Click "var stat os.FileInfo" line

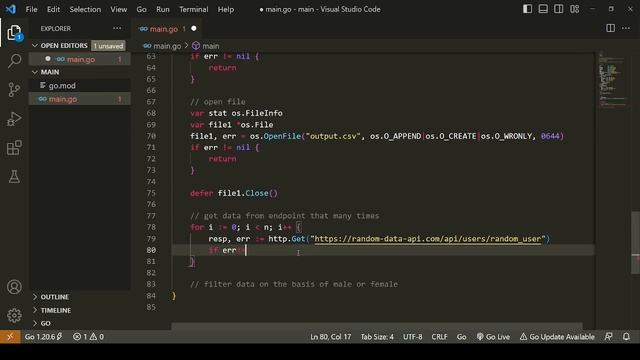point(236,113)
